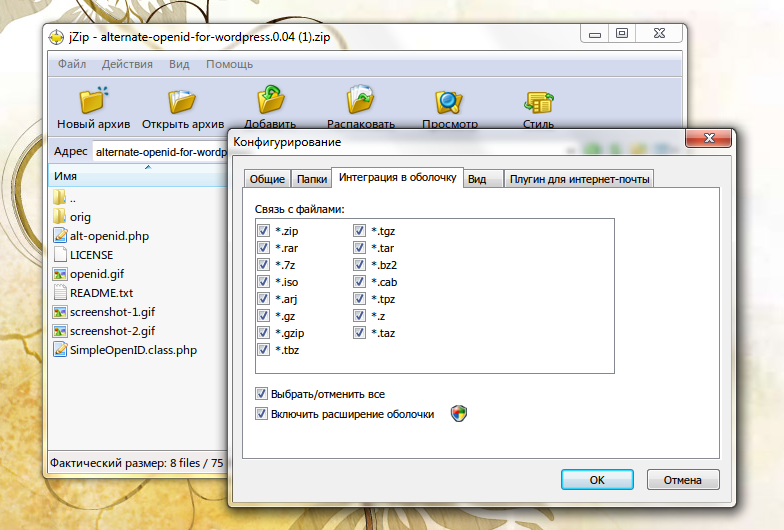Select the LICENSE file name

click(x=92, y=254)
